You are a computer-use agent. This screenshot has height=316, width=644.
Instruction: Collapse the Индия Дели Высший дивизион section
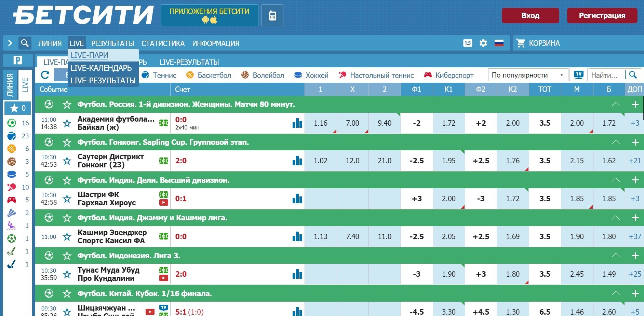(616, 180)
